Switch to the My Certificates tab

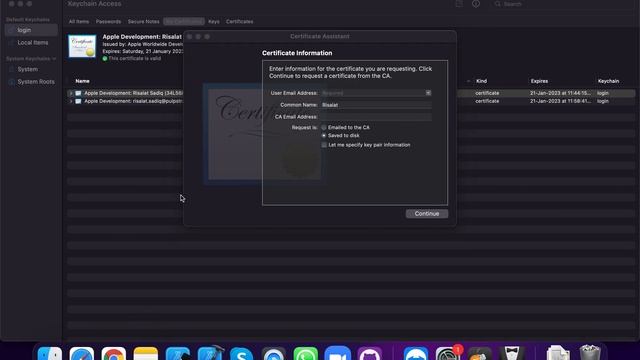184,22
